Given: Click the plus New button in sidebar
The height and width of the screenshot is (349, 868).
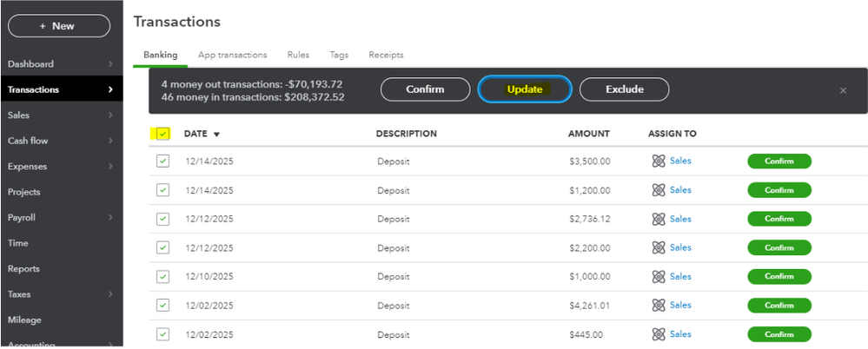Looking at the screenshot, I should pyautogui.click(x=59, y=26).
